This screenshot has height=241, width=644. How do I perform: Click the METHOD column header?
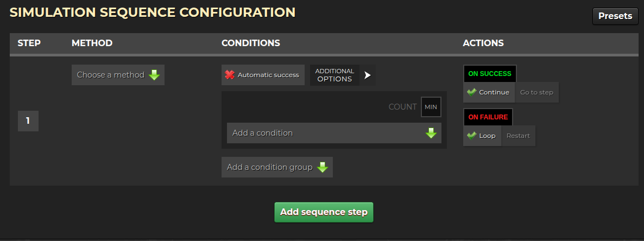(92, 43)
